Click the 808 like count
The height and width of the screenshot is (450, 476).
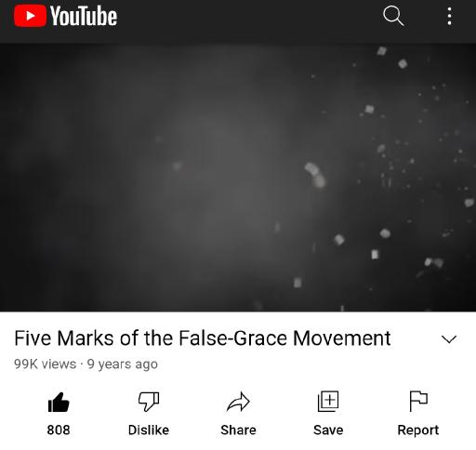[59, 430]
